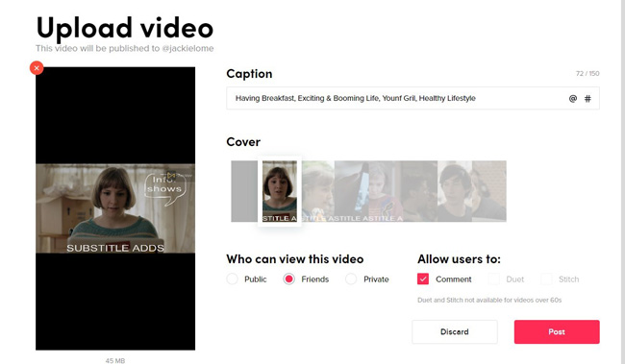Click the Duet and Stitch not available note

(489, 300)
